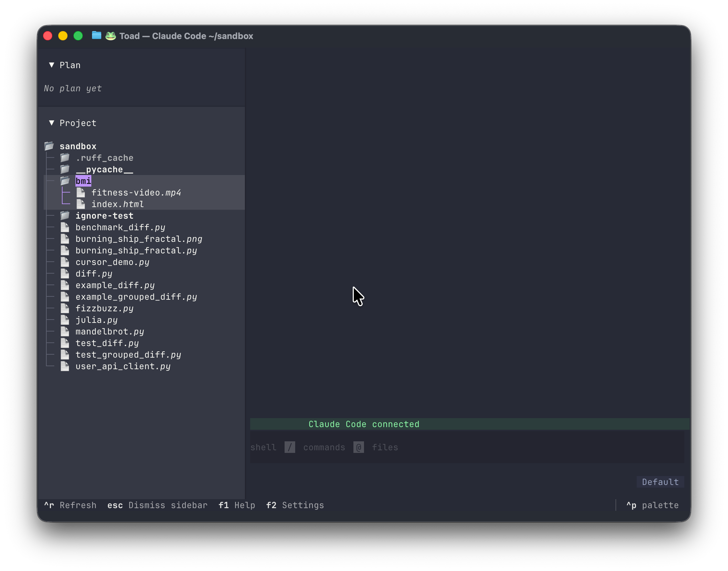728x571 pixels.
Task: Open Settings from the status bar
Action: (295, 505)
